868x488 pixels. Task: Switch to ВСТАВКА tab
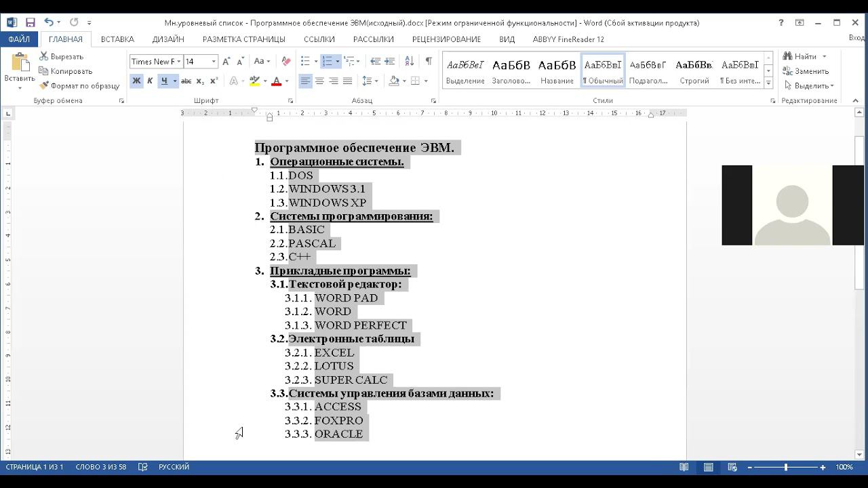[x=117, y=39]
